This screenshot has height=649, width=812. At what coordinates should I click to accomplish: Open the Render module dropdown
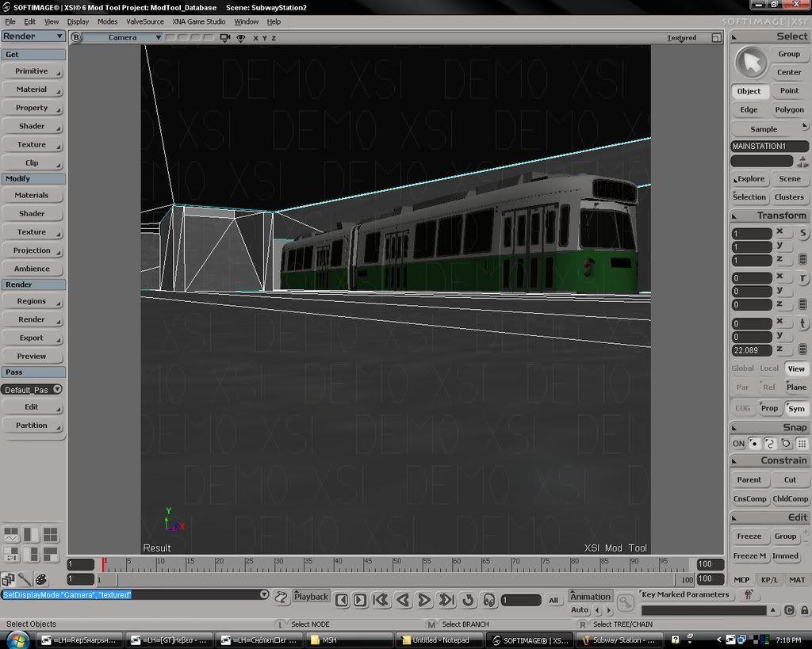point(33,36)
